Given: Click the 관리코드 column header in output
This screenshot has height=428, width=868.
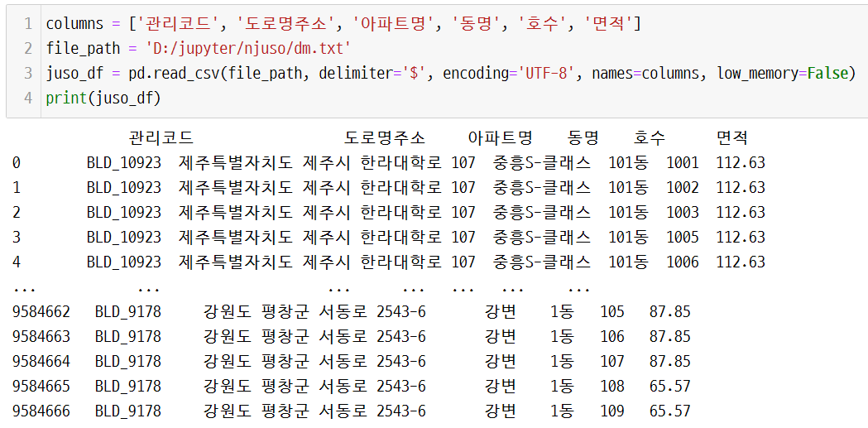Looking at the screenshot, I should [x=161, y=137].
